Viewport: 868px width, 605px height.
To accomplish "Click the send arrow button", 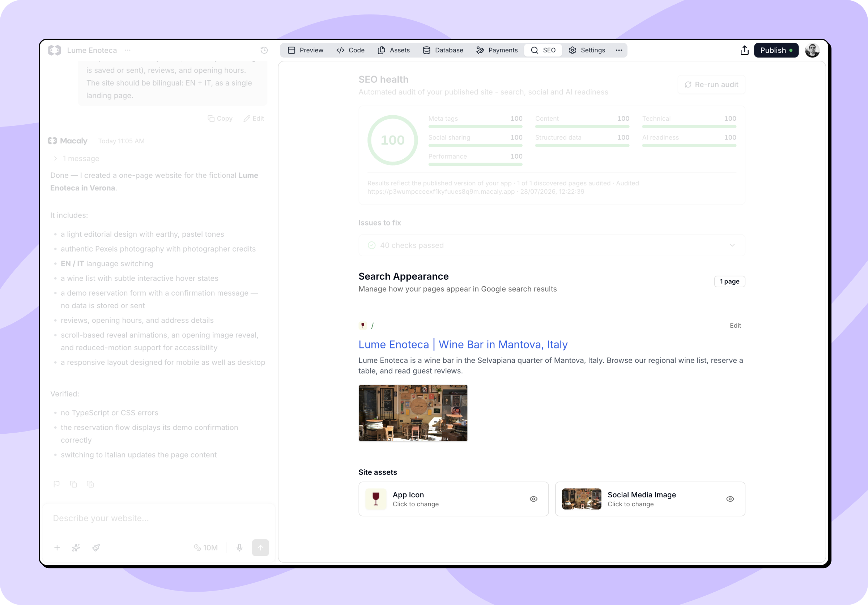I will (x=260, y=548).
